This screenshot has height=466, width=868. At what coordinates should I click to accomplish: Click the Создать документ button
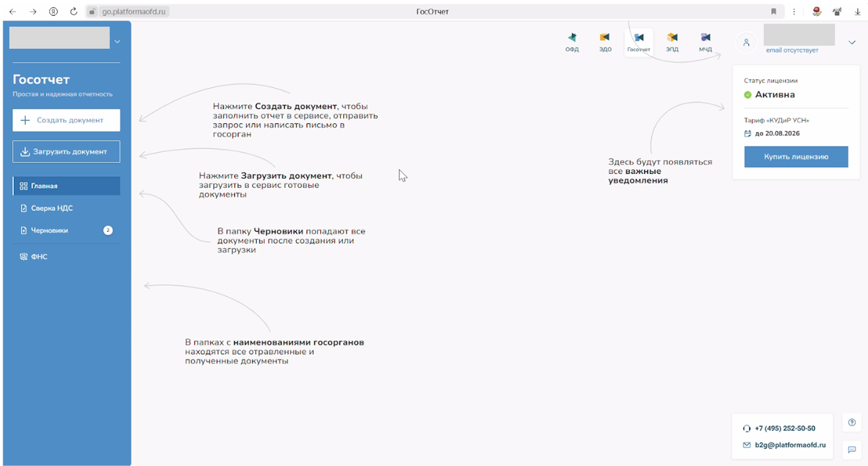[x=66, y=120]
